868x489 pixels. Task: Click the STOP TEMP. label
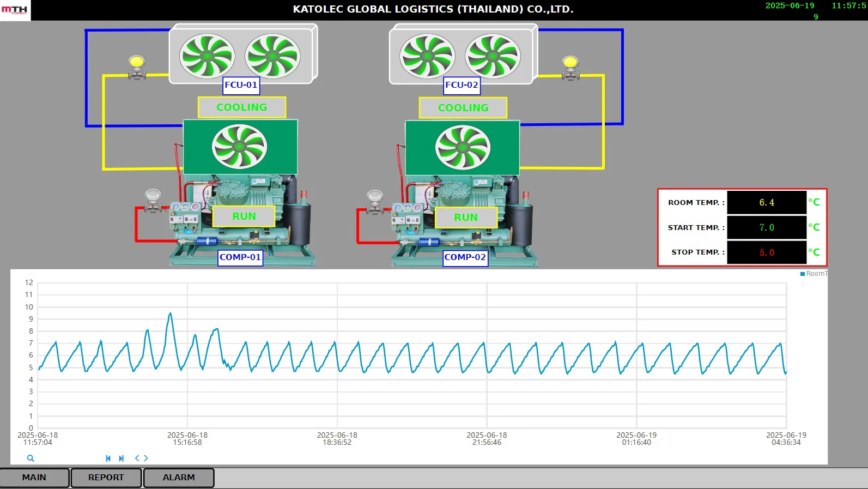click(x=698, y=252)
